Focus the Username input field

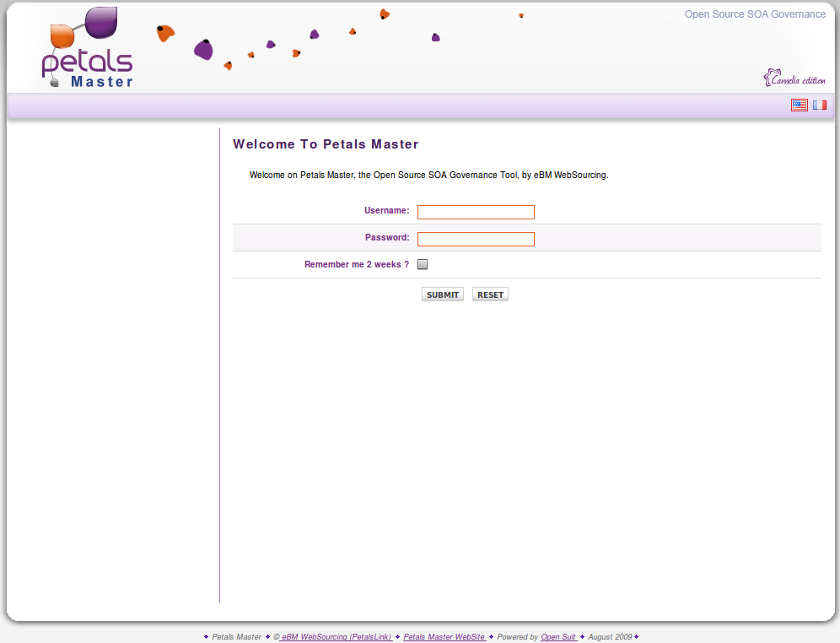click(x=476, y=212)
